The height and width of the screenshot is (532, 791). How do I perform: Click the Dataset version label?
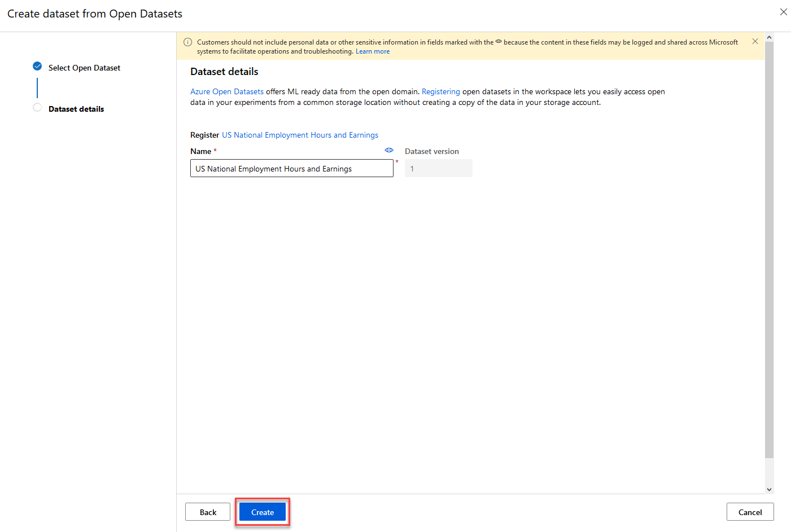(432, 151)
